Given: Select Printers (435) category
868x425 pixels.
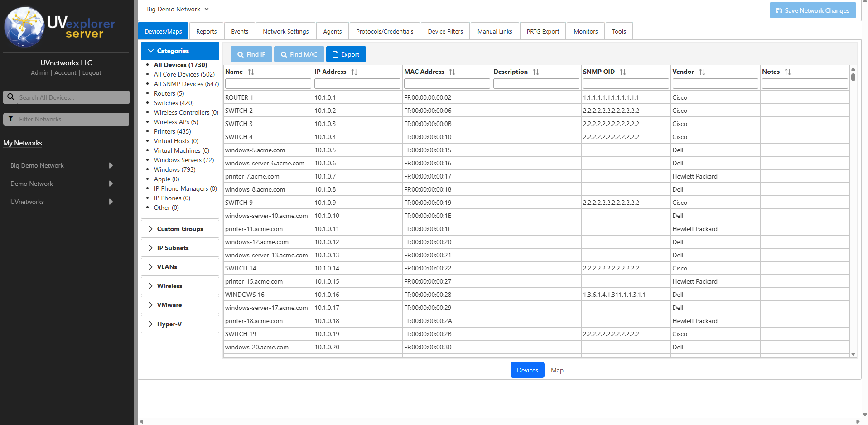Looking at the screenshot, I should click(173, 131).
